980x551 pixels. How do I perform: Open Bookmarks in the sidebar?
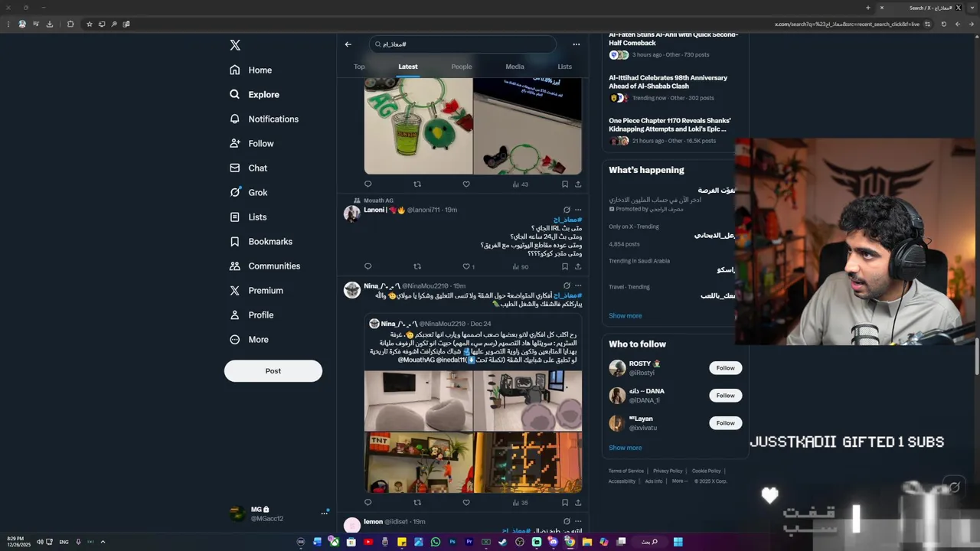pos(261,241)
